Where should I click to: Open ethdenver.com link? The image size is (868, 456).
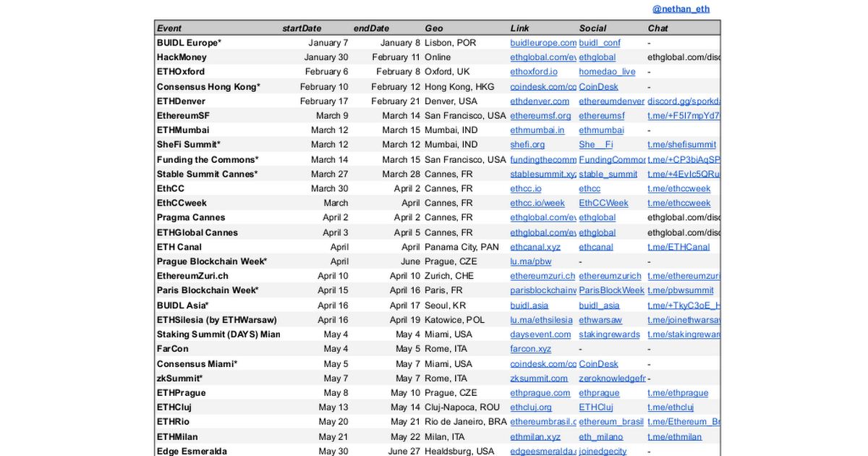pos(540,101)
